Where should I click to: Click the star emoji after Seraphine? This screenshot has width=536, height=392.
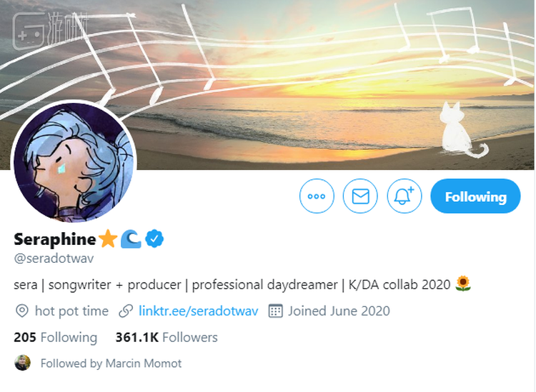(x=108, y=238)
